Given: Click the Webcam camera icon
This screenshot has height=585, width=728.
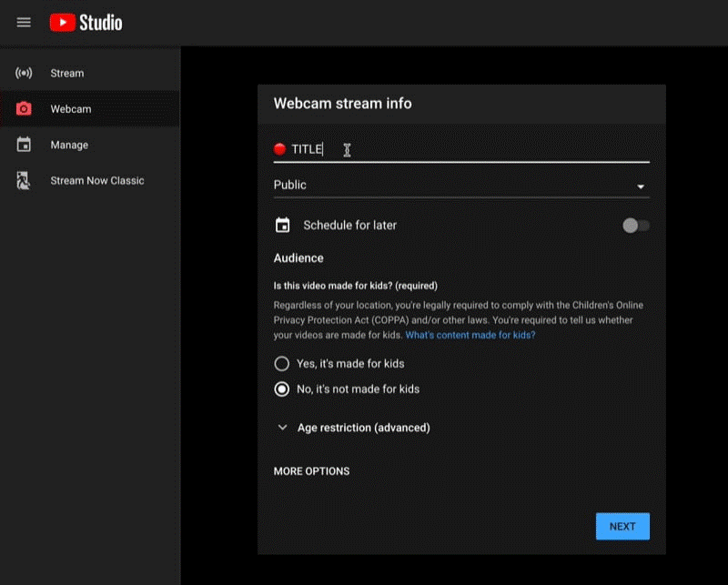Looking at the screenshot, I should pyautogui.click(x=22, y=108).
